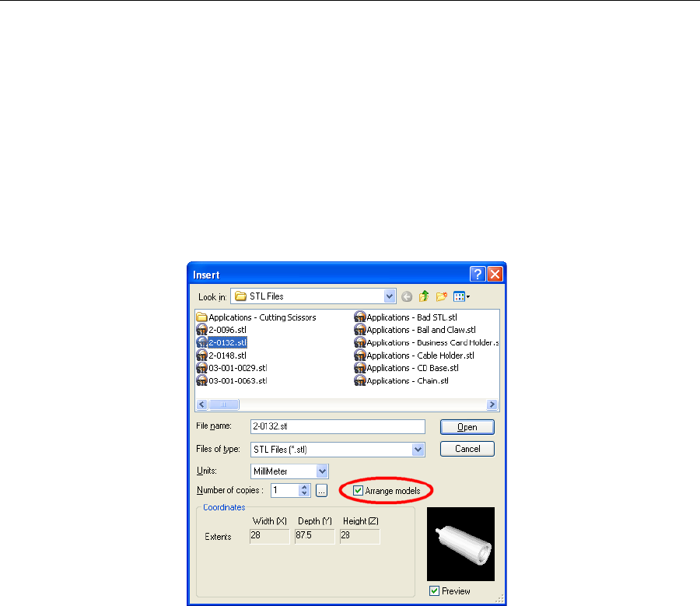Click the Help question mark button

pos(478,274)
